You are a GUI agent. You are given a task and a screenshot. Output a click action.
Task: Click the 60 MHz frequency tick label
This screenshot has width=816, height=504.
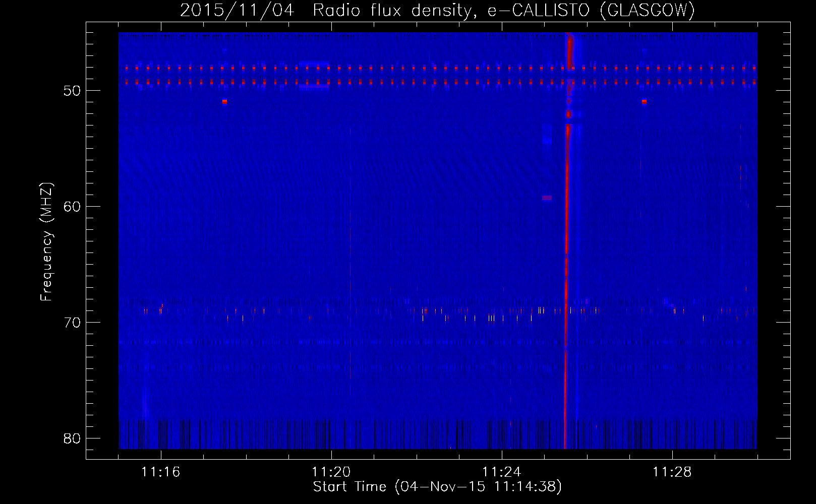point(72,207)
